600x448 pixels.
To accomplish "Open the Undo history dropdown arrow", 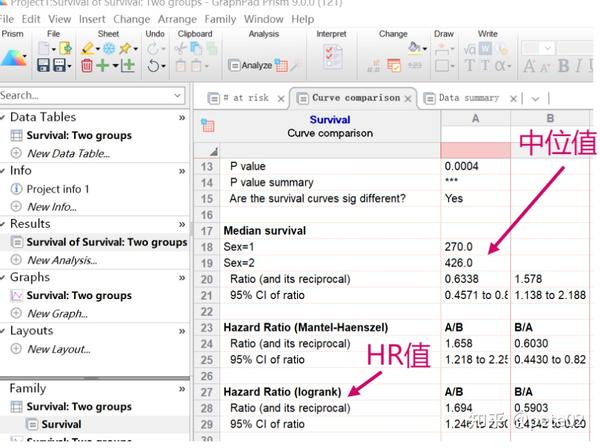I will [x=163, y=66].
